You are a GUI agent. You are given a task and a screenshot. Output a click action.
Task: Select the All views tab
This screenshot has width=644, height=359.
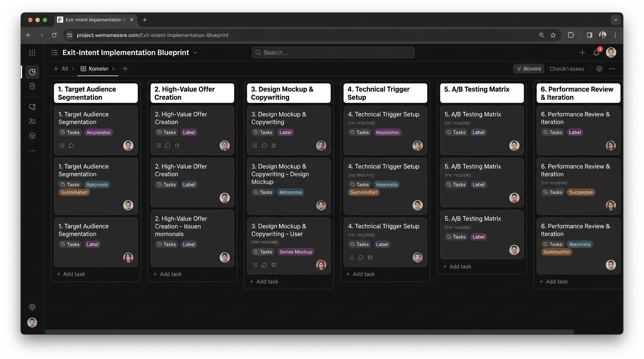point(61,69)
